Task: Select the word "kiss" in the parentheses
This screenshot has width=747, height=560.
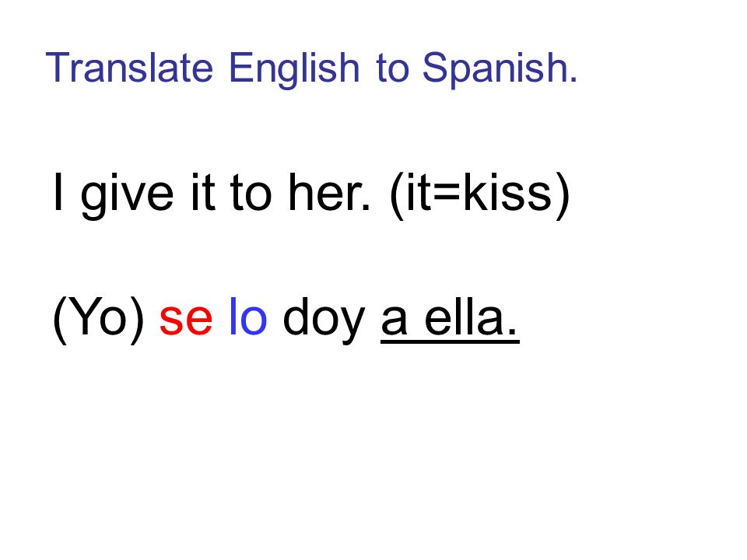Action: point(507,191)
